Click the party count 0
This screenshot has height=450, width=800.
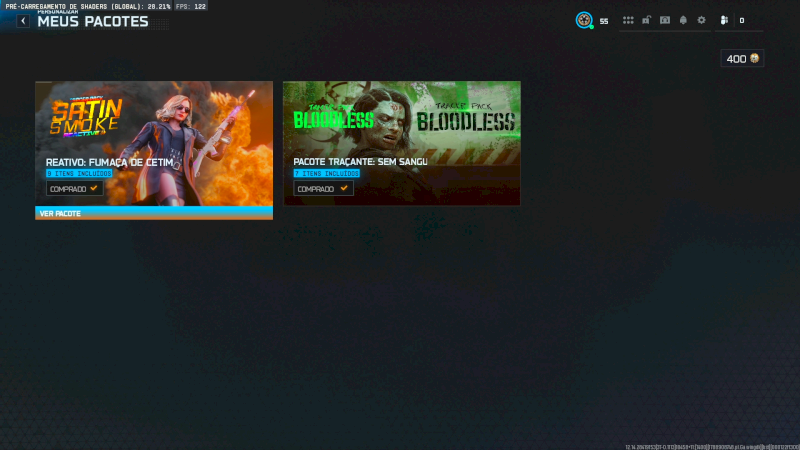[742, 20]
